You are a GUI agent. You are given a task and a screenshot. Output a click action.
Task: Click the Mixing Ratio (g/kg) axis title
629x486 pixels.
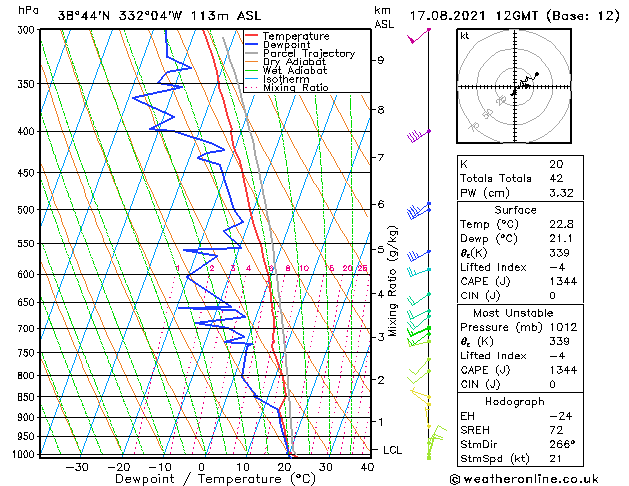pos(393,281)
